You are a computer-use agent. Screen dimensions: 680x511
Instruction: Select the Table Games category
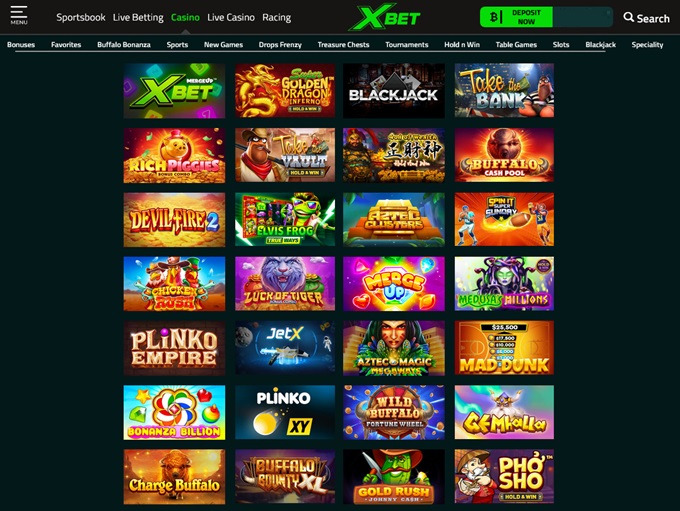coord(516,45)
